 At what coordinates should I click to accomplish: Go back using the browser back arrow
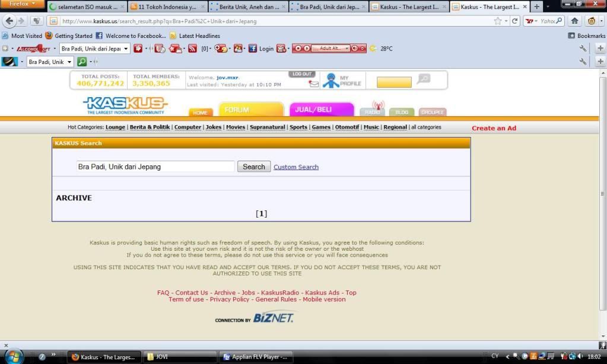click(9, 21)
